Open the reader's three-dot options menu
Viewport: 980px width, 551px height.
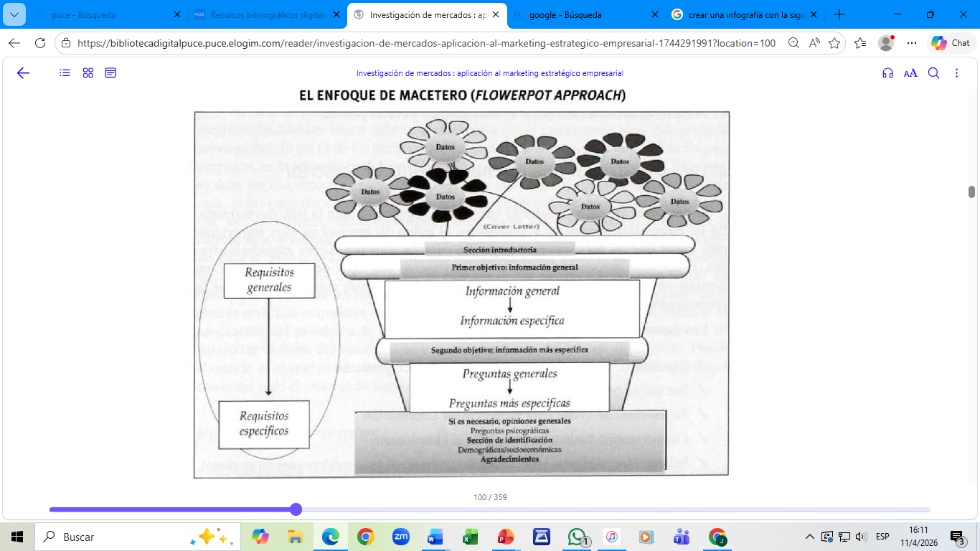[956, 72]
